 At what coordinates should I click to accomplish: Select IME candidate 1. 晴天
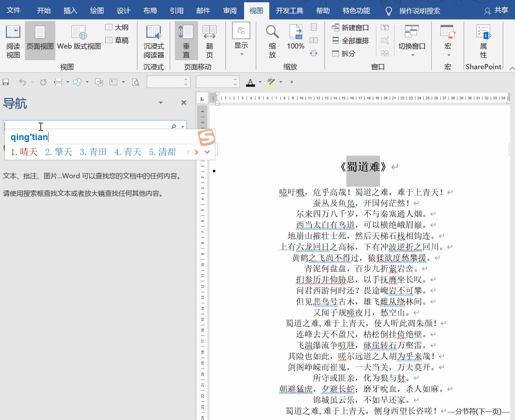point(24,152)
